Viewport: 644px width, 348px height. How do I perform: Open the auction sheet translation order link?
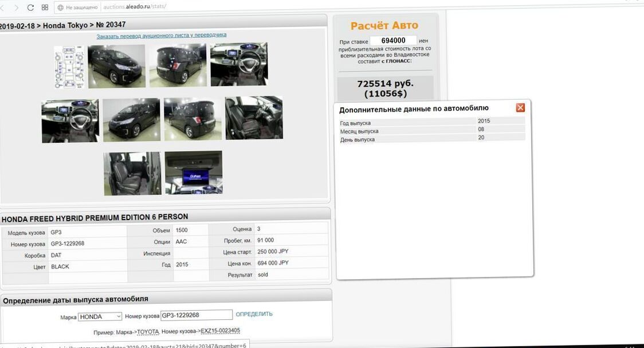162,36
